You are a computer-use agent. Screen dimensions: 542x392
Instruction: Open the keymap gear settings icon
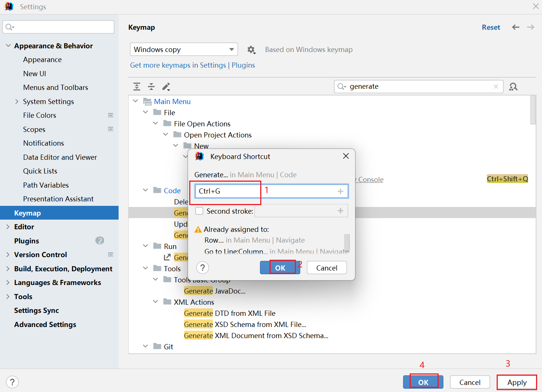(252, 50)
